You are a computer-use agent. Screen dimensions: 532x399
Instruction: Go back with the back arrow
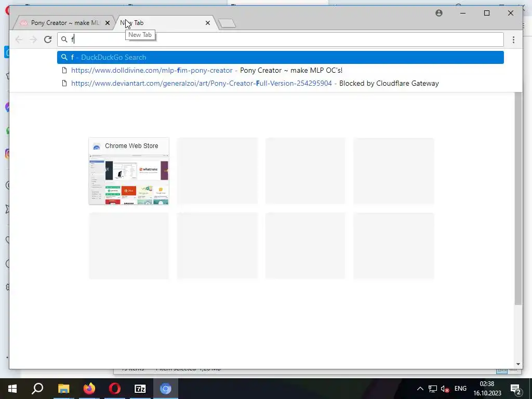pyautogui.click(x=19, y=39)
